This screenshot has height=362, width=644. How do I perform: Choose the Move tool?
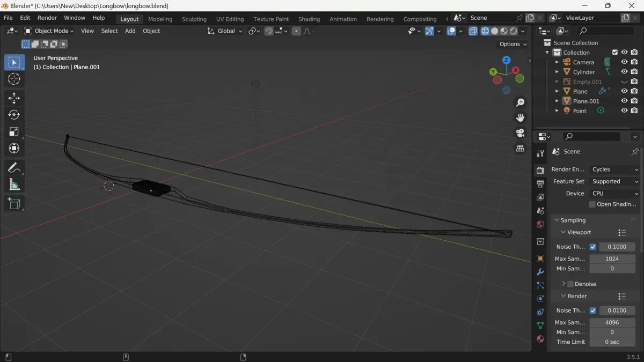point(14,98)
